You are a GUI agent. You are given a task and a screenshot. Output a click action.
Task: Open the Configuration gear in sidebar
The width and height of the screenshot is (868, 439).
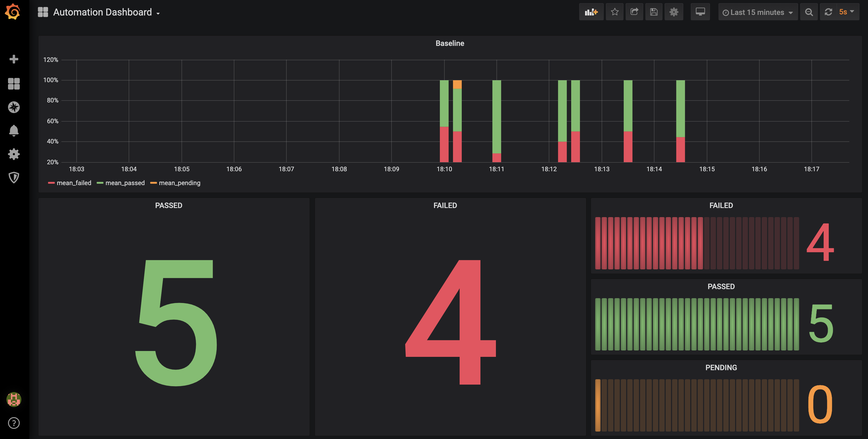(x=14, y=154)
